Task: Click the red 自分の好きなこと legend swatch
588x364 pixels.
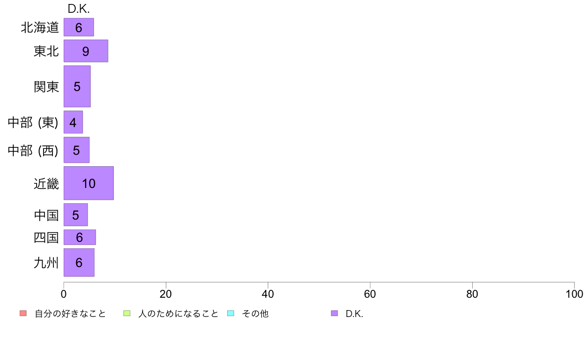Action: pos(23,314)
